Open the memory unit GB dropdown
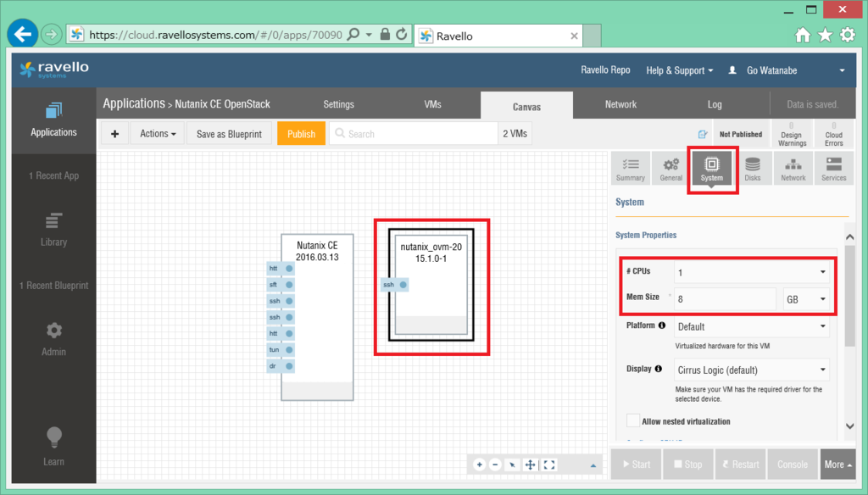The height and width of the screenshot is (495, 868). [x=806, y=299]
